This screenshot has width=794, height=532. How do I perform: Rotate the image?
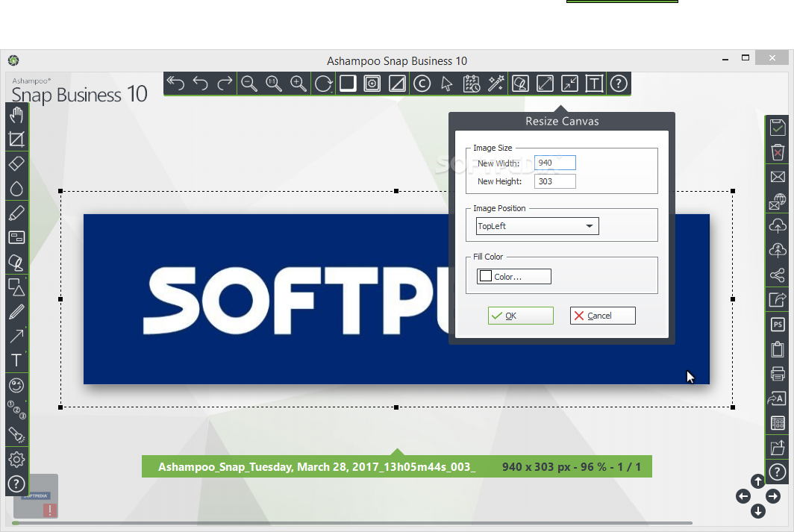tap(323, 84)
